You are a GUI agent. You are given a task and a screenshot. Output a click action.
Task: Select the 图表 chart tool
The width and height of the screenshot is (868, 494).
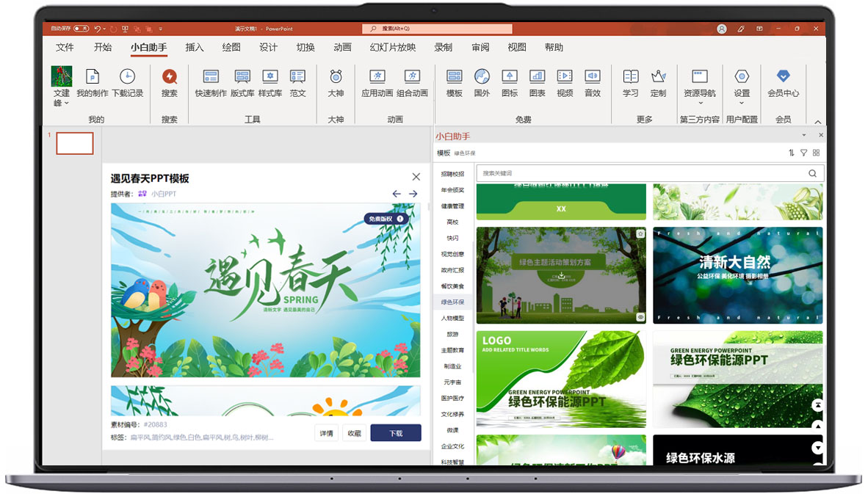click(537, 77)
